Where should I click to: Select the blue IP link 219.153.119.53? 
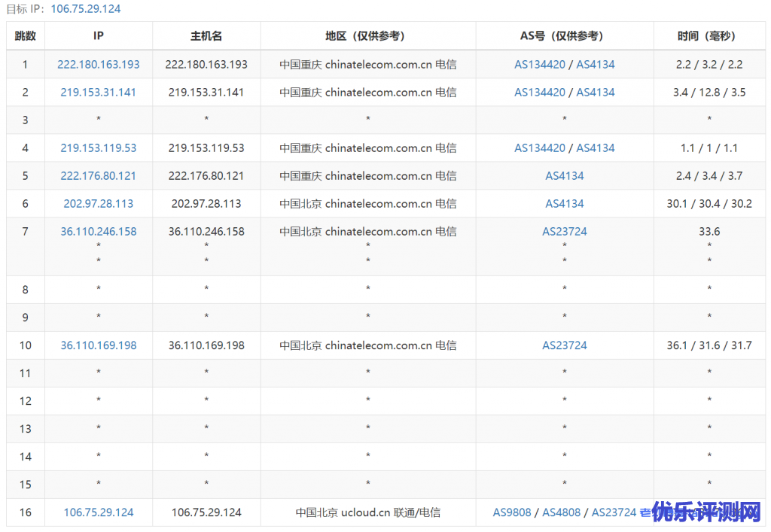99,148
